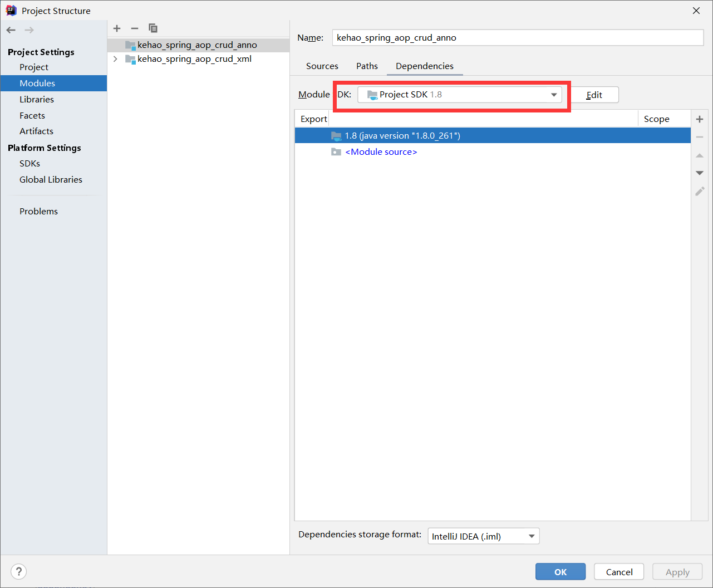Open Project settings section
The width and height of the screenshot is (713, 588).
pyautogui.click(x=34, y=67)
